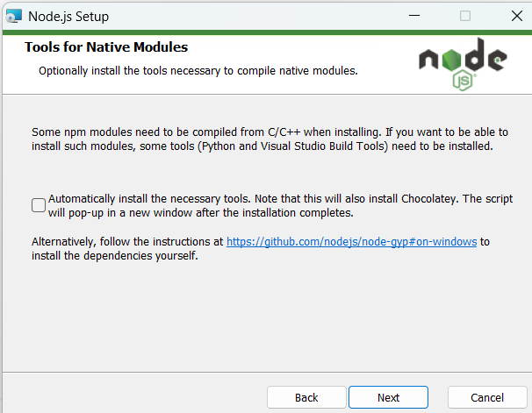The image size is (532, 413).
Task: Close the Node.js Setup window
Action: coord(514,16)
